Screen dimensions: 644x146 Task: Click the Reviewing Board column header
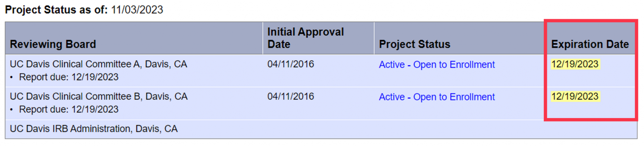pos(53,44)
